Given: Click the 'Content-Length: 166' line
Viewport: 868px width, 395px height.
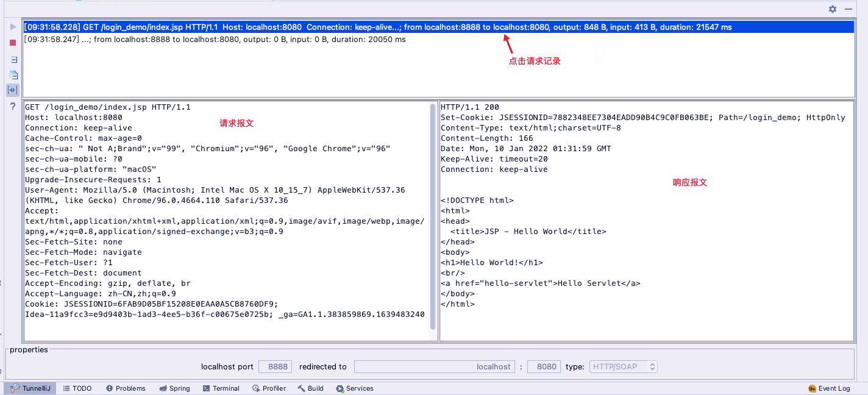Looking at the screenshot, I should click(487, 138).
